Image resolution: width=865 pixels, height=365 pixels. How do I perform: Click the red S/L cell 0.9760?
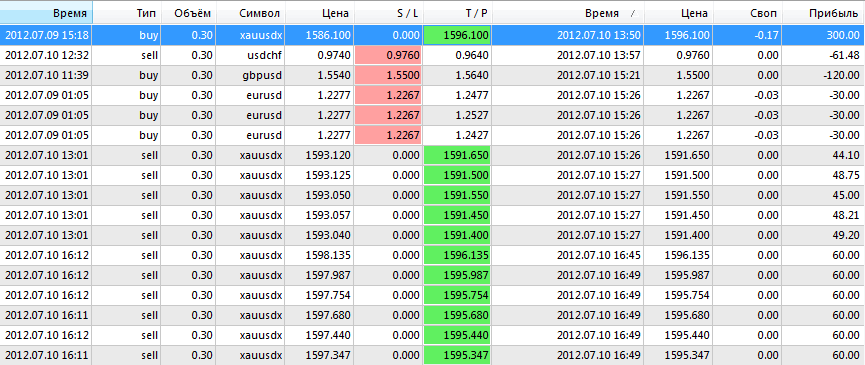click(388, 56)
